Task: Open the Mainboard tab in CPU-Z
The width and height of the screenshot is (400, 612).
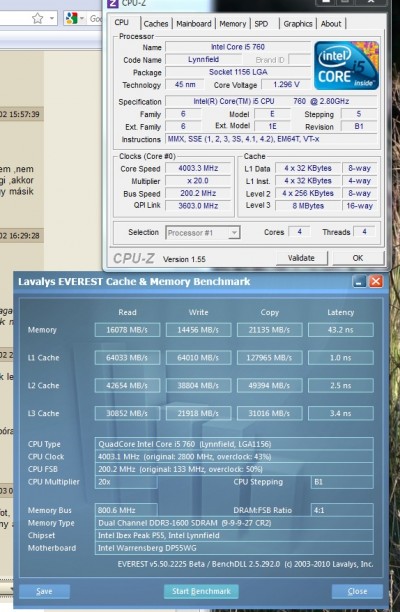Action: pos(194,24)
